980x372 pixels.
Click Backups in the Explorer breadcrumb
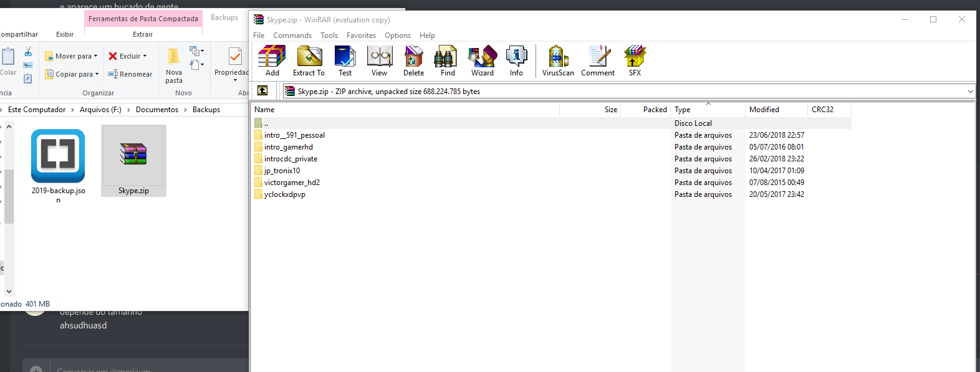point(206,110)
